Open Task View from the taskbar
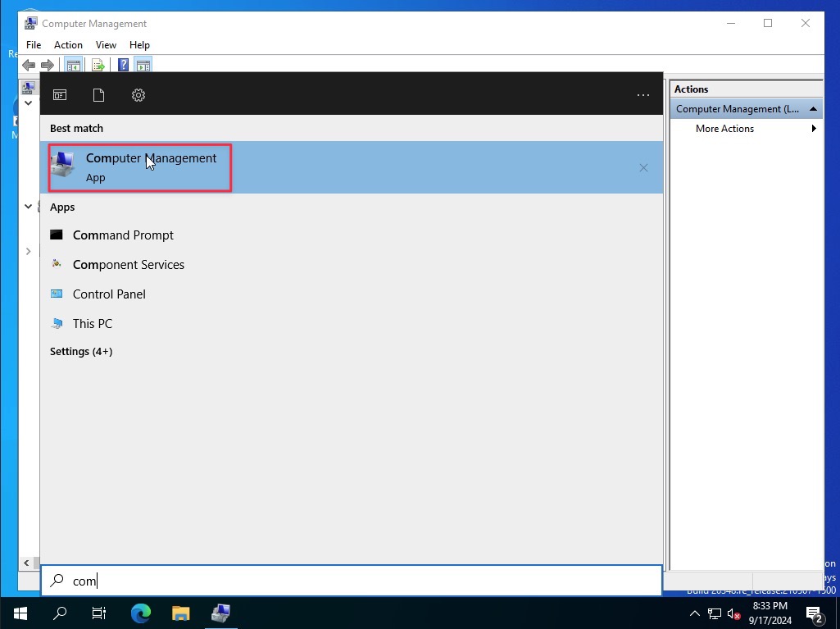This screenshot has height=629, width=840. click(99, 613)
